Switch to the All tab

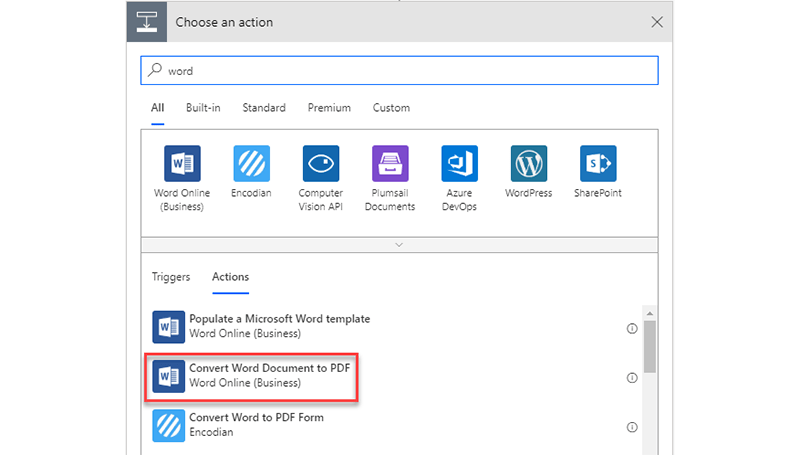tap(158, 108)
